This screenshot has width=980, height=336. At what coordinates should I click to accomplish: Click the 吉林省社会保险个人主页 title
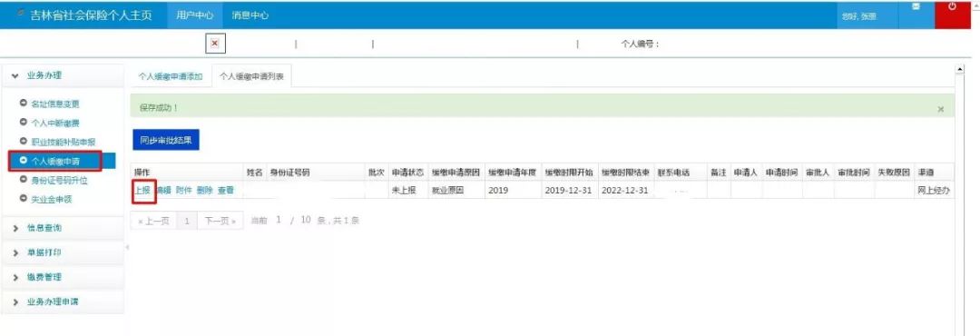point(91,15)
